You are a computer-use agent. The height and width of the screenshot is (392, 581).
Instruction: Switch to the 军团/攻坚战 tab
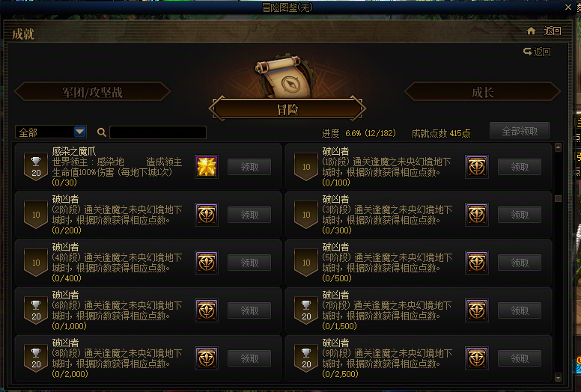pyautogui.click(x=92, y=92)
